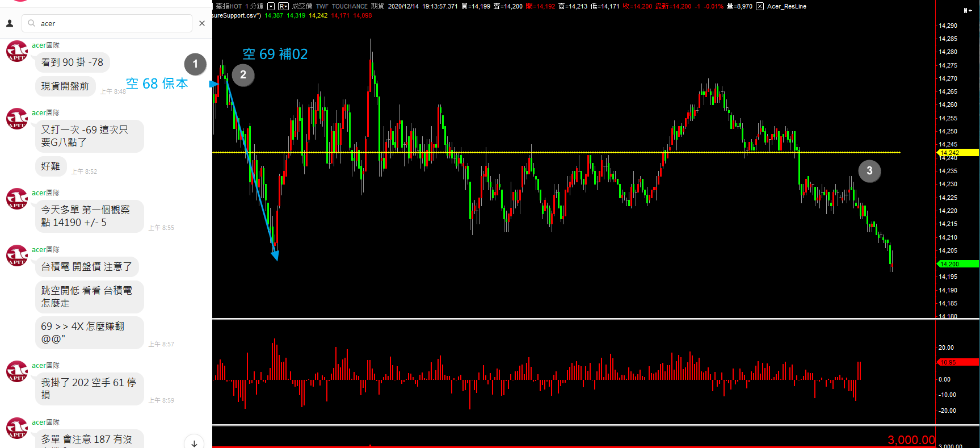Click message bubble 看到 90 掛 -78
The height and width of the screenshot is (448, 980).
coord(72,62)
